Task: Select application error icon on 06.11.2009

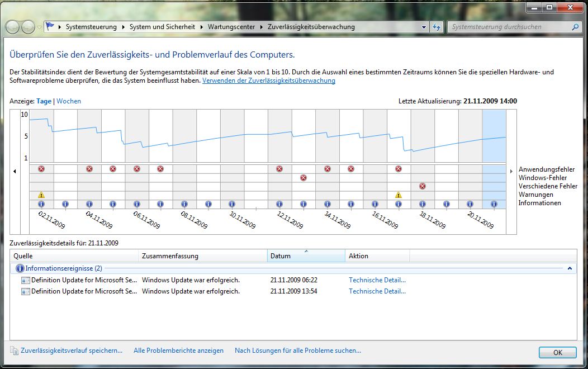Action: click(x=137, y=169)
